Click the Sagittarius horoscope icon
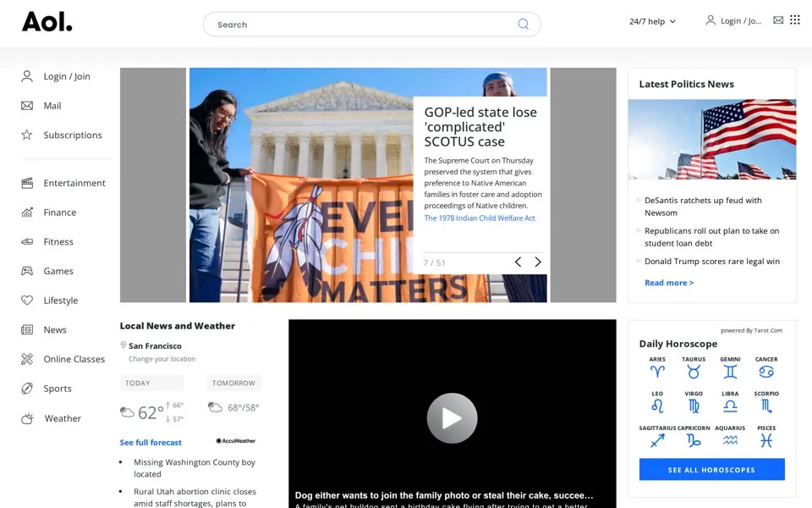 point(657,440)
